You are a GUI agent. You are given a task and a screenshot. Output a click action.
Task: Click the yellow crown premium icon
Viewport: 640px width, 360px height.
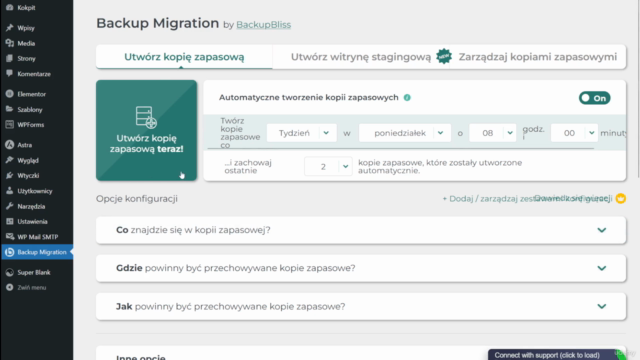coord(620,198)
